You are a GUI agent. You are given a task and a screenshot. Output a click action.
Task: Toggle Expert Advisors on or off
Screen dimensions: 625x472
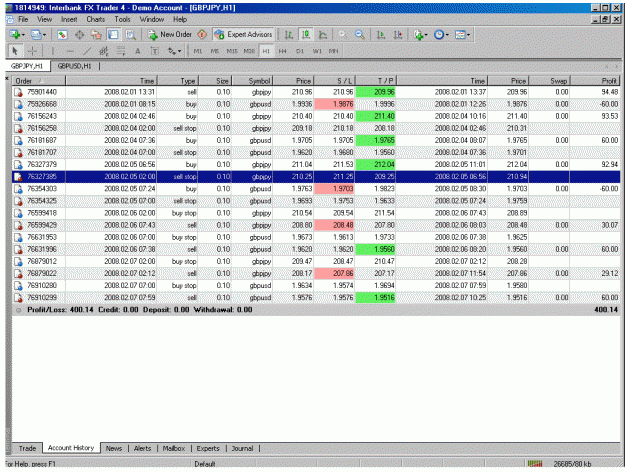pos(243,35)
